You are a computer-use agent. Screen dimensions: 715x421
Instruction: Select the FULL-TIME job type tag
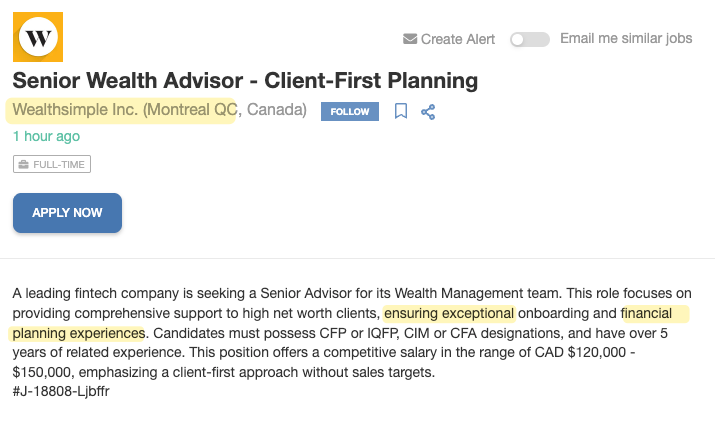pyautogui.click(x=52, y=164)
